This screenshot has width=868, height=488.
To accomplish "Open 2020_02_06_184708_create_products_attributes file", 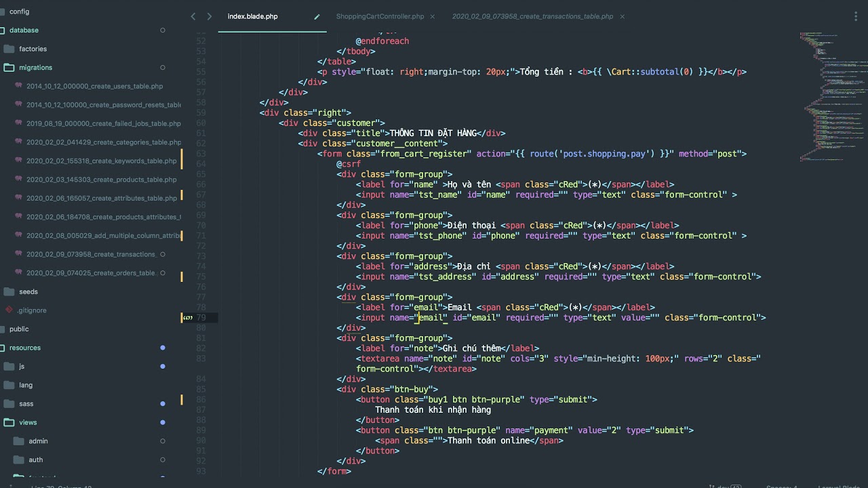I will [103, 217].
